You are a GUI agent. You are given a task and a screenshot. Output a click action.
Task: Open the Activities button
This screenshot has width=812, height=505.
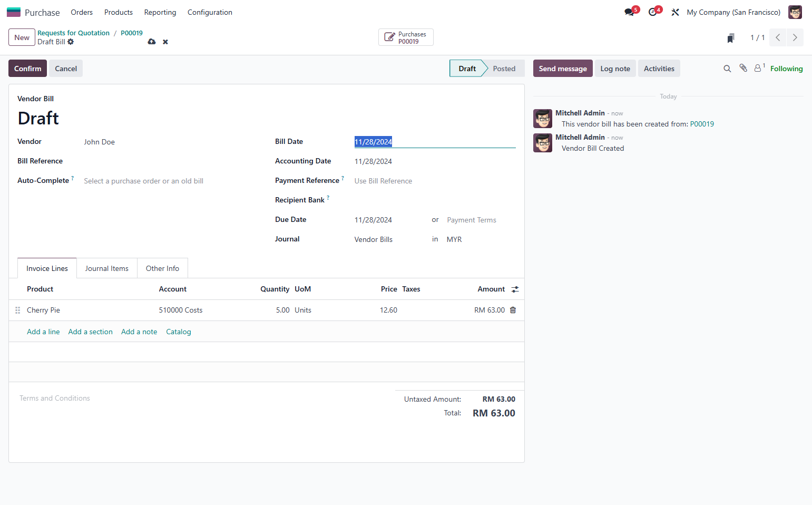(x=659, y=69)
